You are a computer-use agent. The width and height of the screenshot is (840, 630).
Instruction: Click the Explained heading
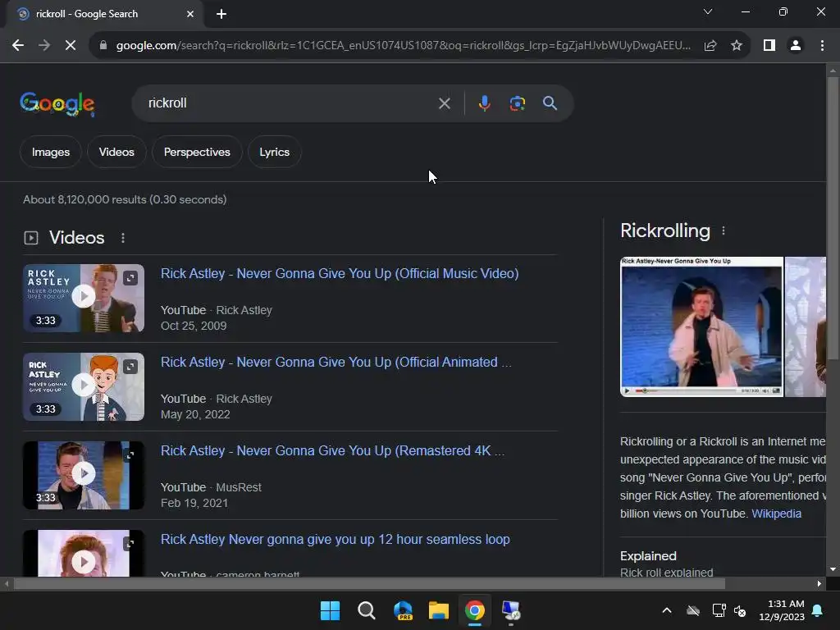648,556
